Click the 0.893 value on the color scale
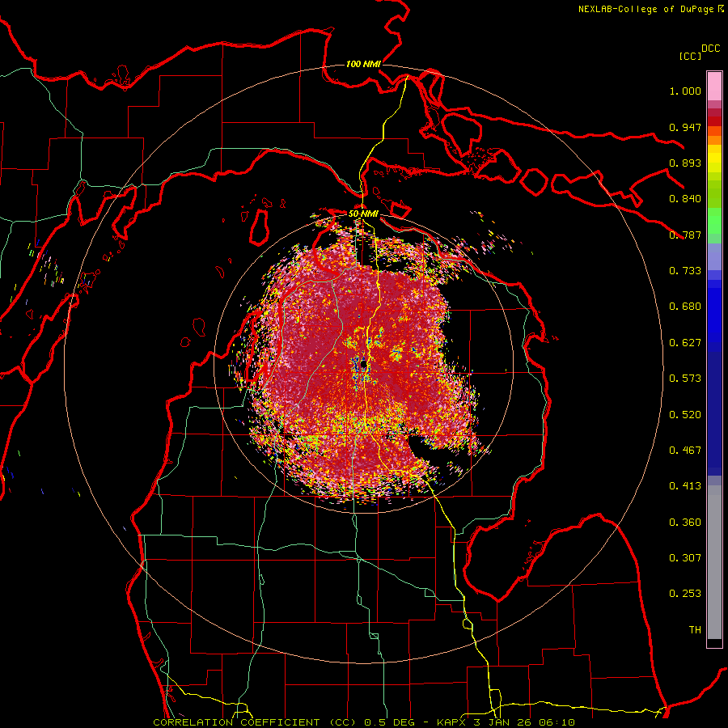The height and width of the screenshot is (728, 728). pyautogui.click(x=685, y=163)
